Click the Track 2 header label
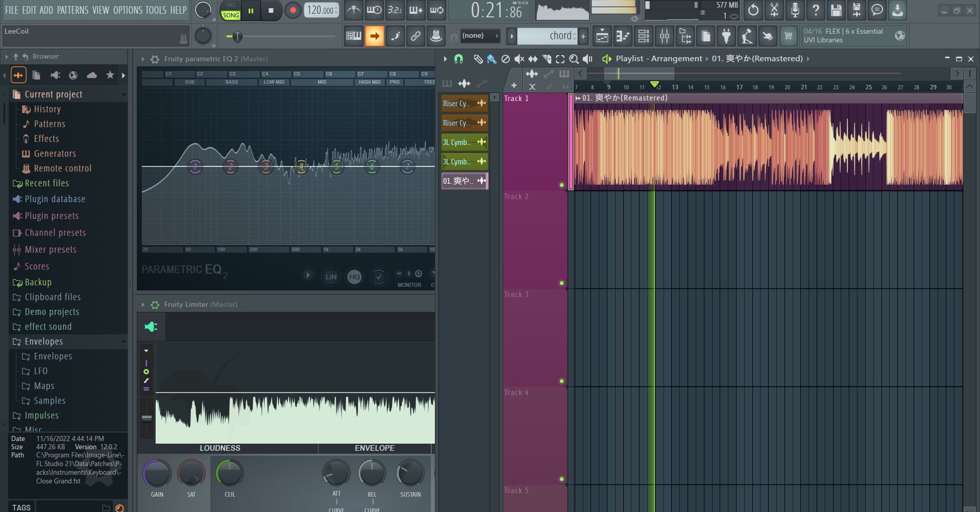Image resolution: width=980 pixels, height=512 pixels. click(517, 197)
